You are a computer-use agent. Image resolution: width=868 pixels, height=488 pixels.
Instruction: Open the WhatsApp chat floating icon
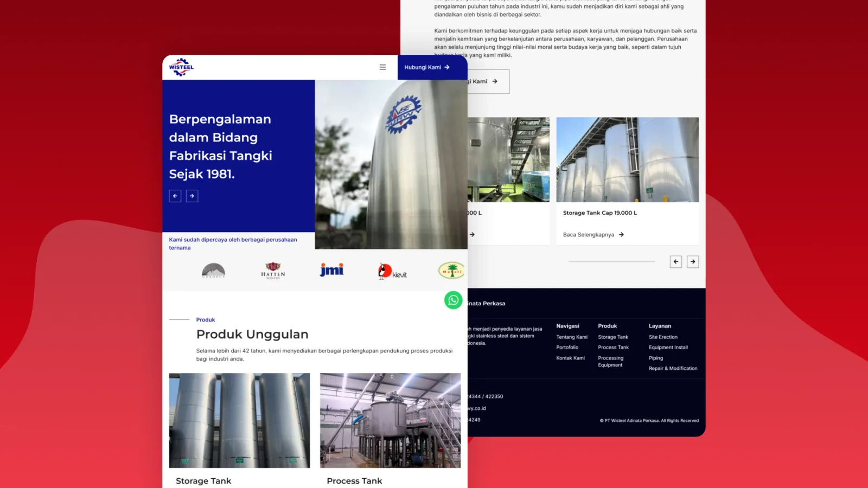point(454,300)
